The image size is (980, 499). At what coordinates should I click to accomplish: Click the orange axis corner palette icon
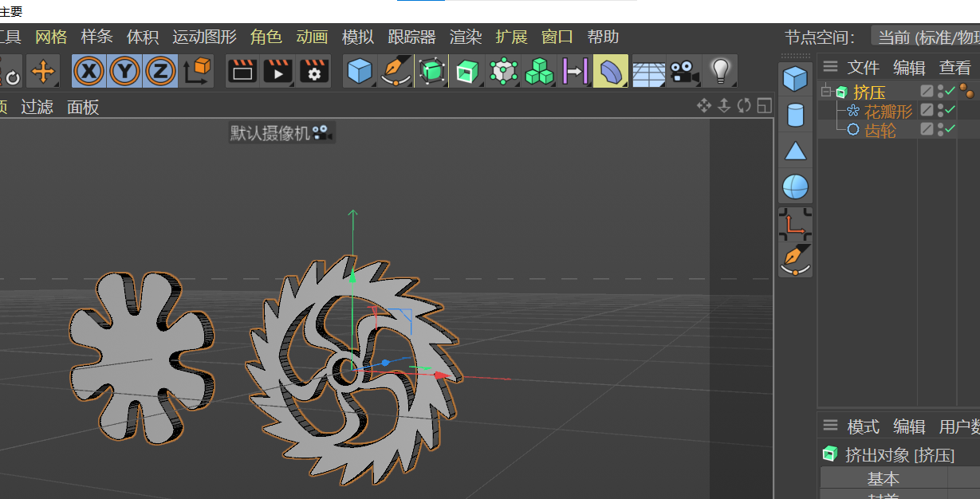[795, 225]
